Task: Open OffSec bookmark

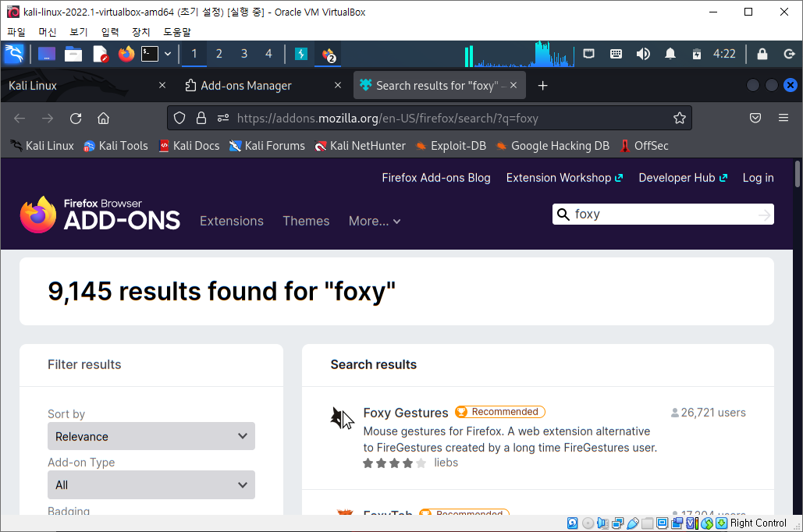Action: (x=644, y=146)
